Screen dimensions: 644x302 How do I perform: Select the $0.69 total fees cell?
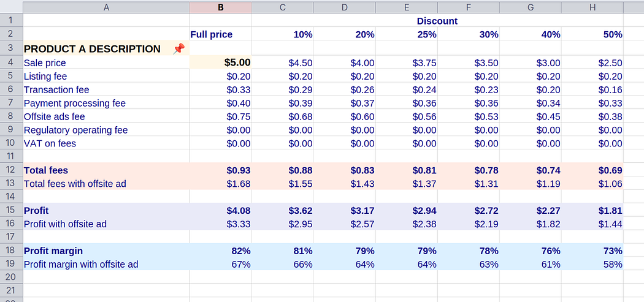pyautogui.click(x=592, y=170)
